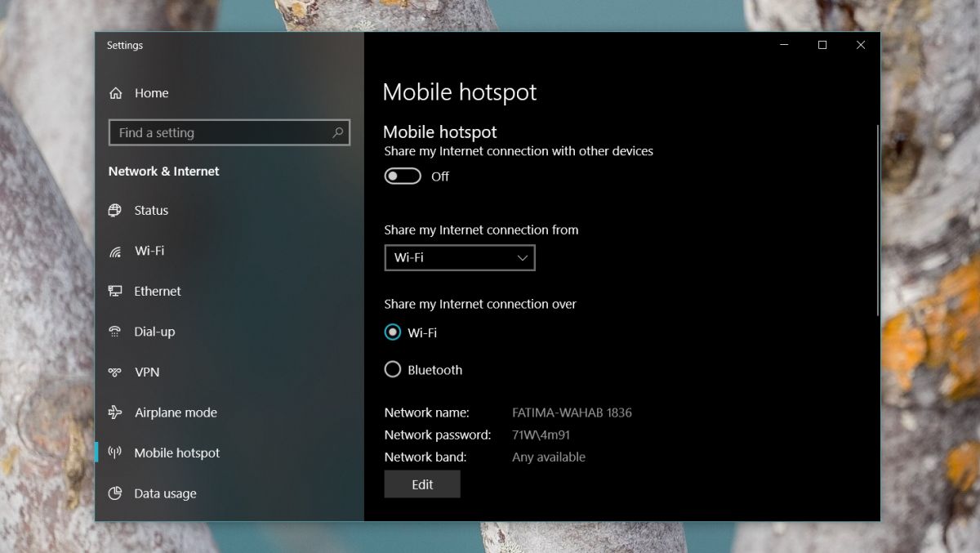This screenshot has height=553, width=980.
Task: Click the Status globe icon
Action: [x=115, y=210]
